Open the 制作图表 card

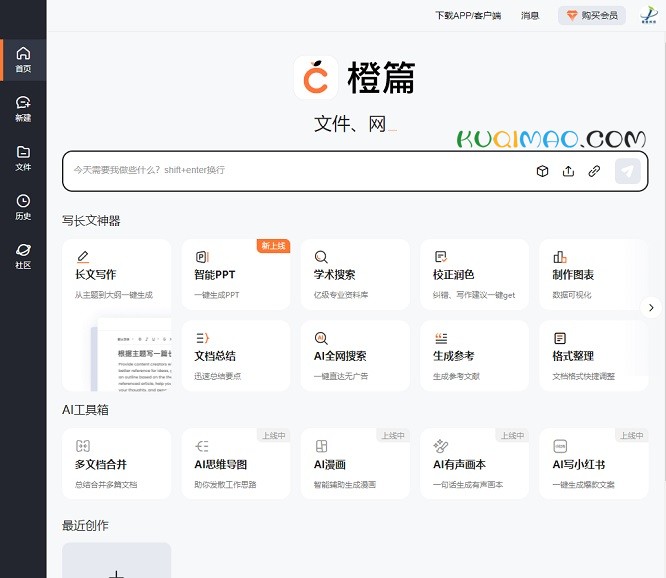tap(594, 274)
